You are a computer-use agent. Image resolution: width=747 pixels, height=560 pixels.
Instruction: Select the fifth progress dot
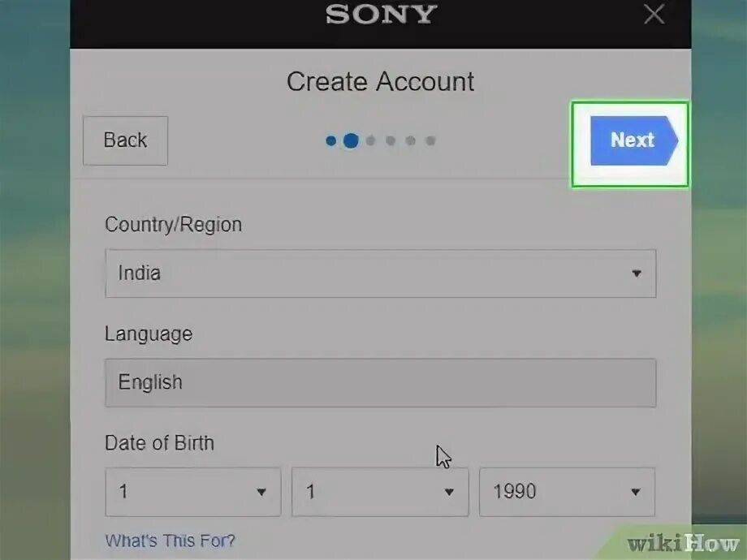click(x=411, y=141)
